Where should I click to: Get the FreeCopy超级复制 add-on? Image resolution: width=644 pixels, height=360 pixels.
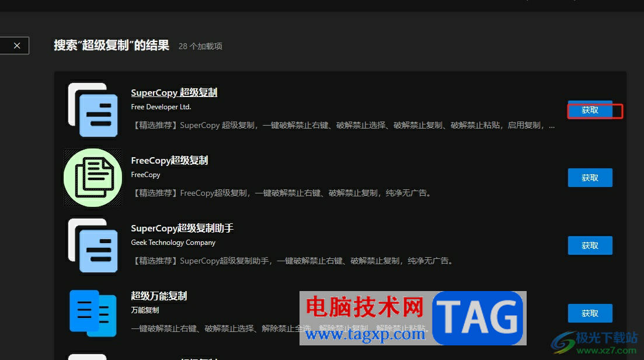[x=590, y=178]
